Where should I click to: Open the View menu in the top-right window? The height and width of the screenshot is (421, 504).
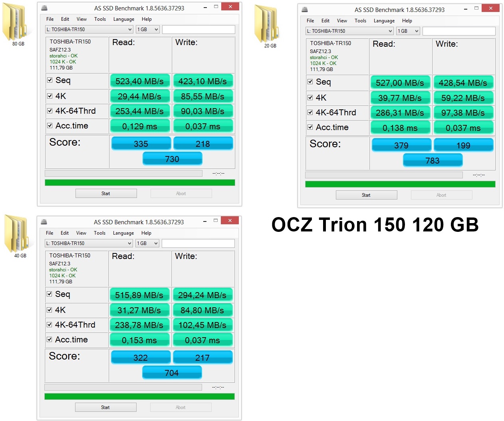click(x=342, y=20)
